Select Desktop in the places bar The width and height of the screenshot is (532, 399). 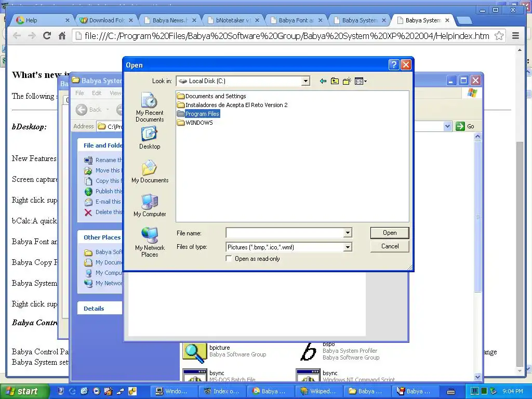click(x=150, y=138)
